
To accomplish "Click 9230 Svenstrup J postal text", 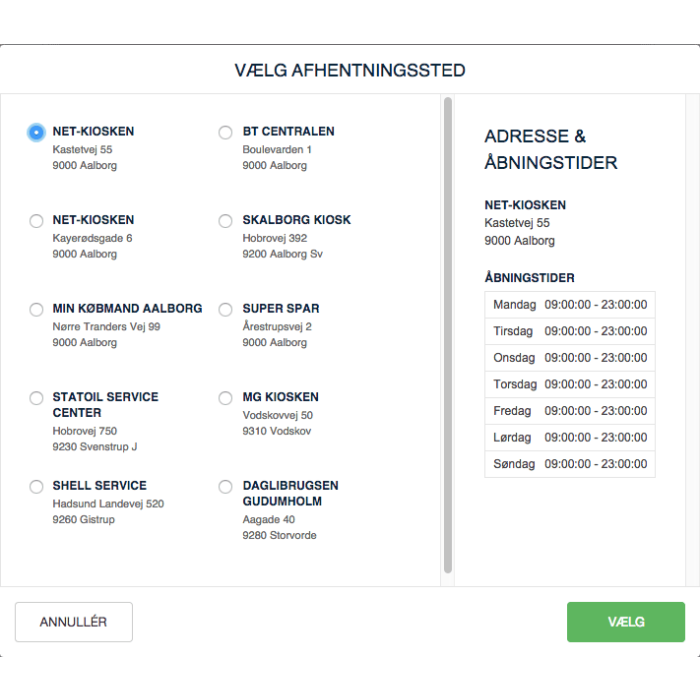I will coord(95,447).
